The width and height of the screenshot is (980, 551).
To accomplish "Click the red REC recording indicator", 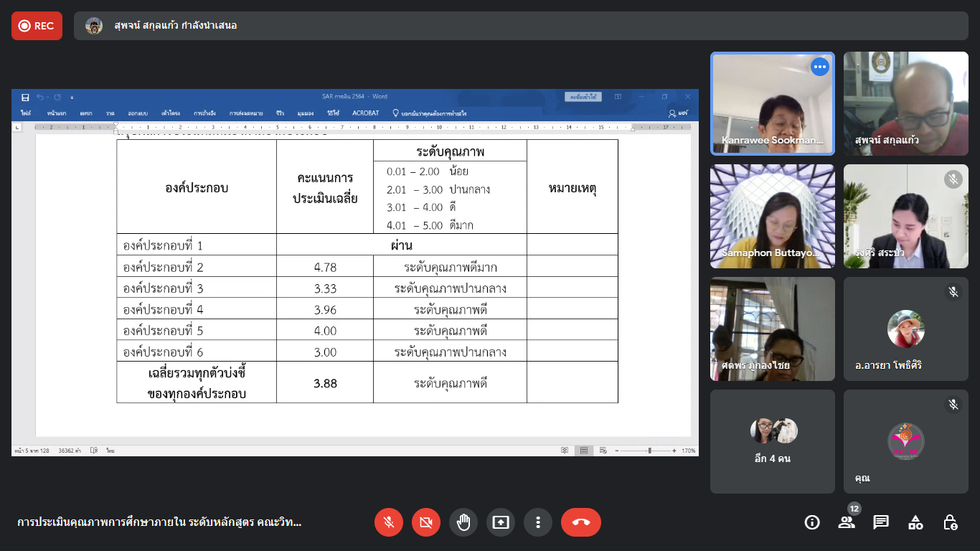I will [x=37, y=26].
